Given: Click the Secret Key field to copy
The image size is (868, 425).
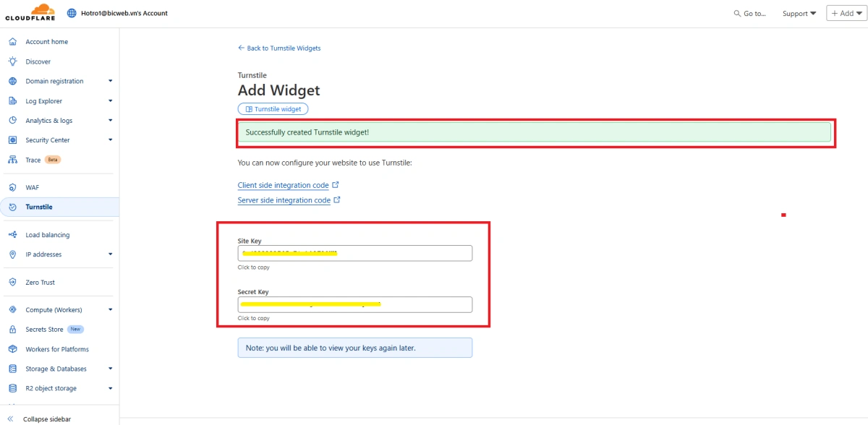Looking at the screenshot, I should tap(355, 304).
